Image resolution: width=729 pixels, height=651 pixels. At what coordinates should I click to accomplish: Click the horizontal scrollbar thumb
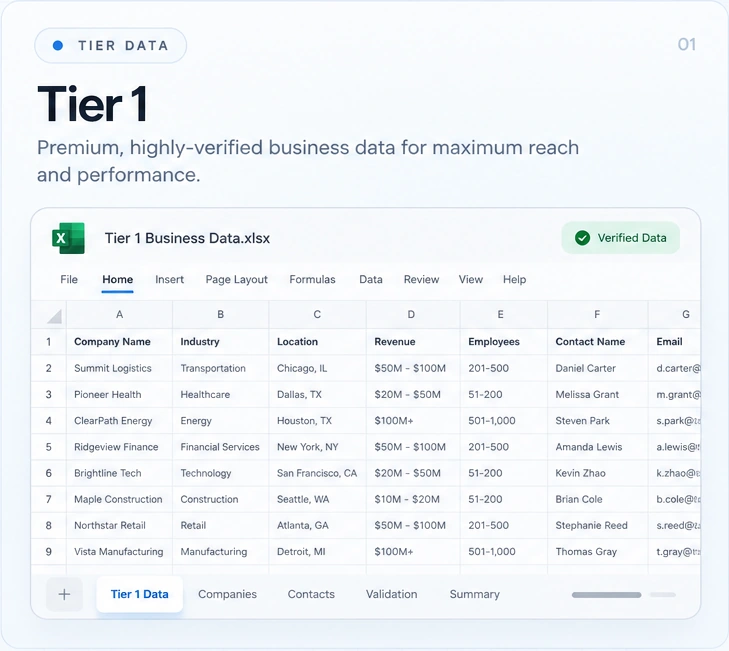coord(606,595)
